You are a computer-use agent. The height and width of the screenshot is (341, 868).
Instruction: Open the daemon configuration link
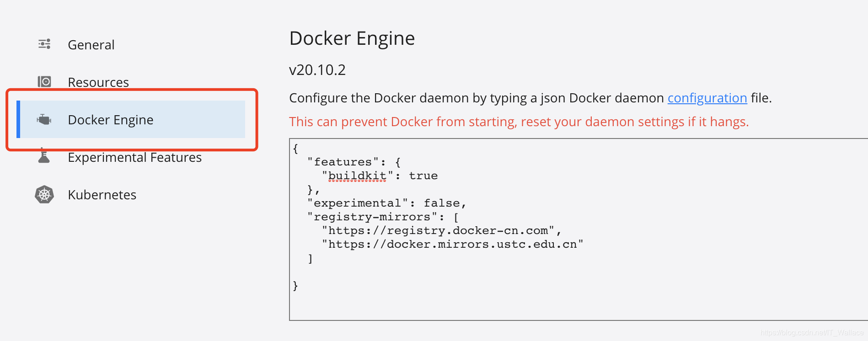tap(707, 98)
